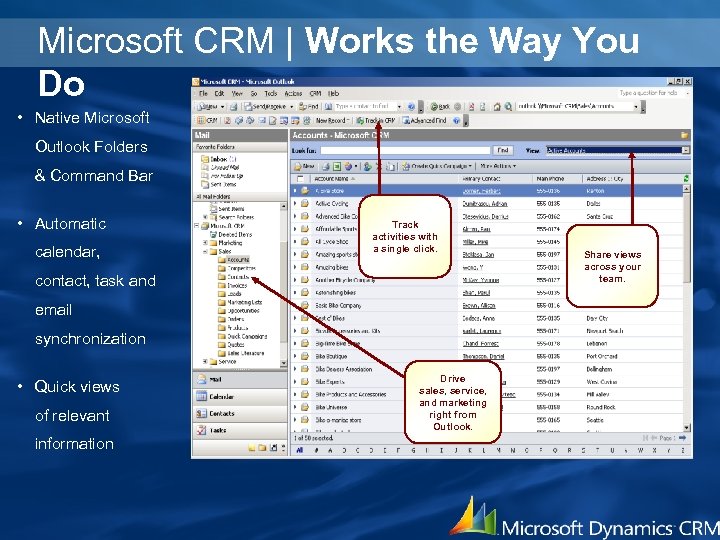The width and height of the screenshot is (720, 540).
Task: Open the Actions menu
Action: pos(293,93)
